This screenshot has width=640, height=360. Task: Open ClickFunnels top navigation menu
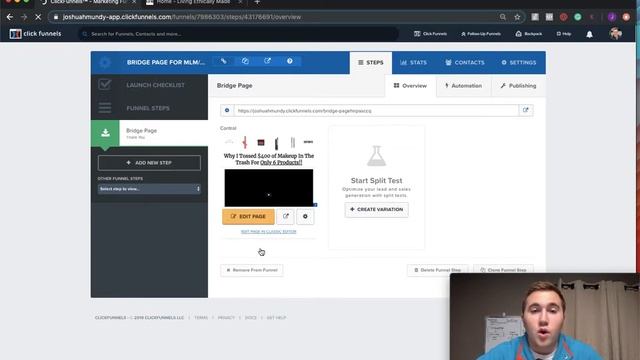[430, 34]
